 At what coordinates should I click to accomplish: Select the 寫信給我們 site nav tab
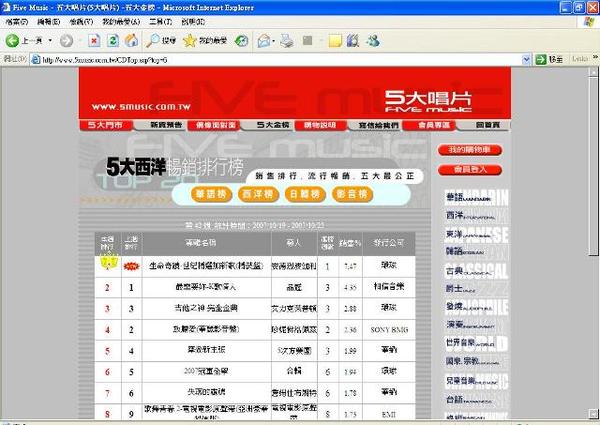tap(378, 125)
